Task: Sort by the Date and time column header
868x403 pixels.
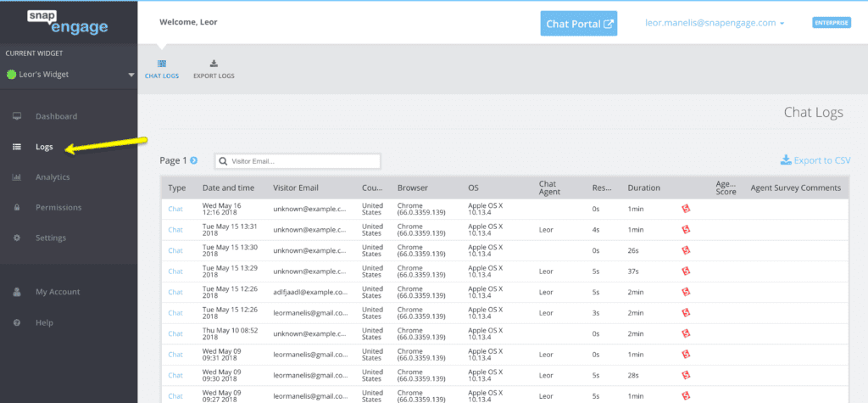Action: [228, 188]
